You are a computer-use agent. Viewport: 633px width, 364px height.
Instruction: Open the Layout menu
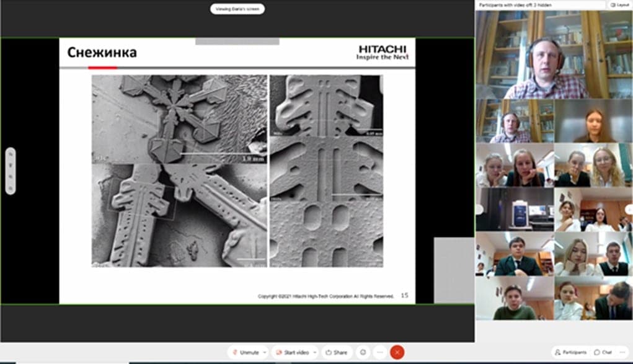[619, 4]
